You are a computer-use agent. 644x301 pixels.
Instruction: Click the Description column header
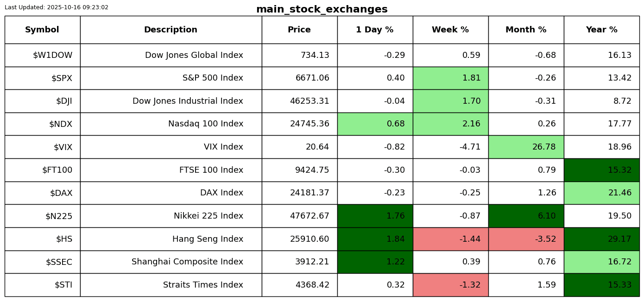click(170, 30)
